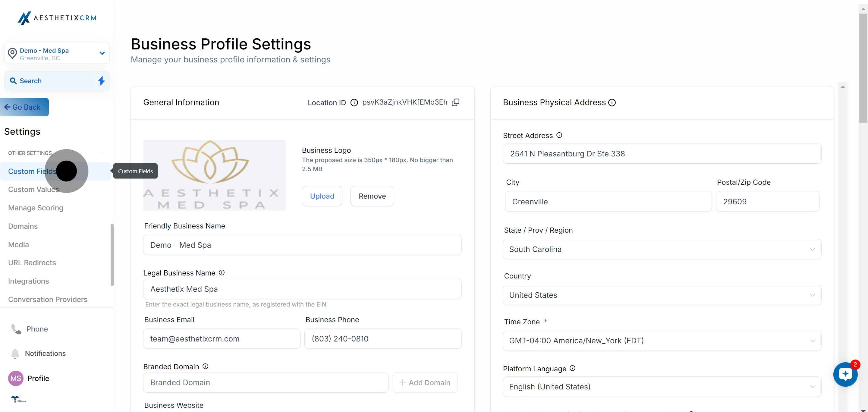The width and height of the screenshot is (868, 412).
Task: Open Media settings
Action: tap(18, 244)
